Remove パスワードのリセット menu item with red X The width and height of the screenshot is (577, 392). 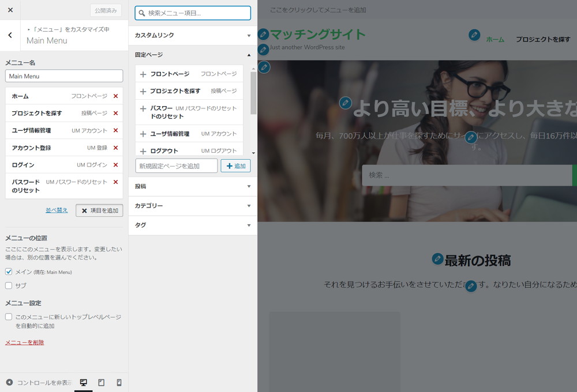(115, 182)
